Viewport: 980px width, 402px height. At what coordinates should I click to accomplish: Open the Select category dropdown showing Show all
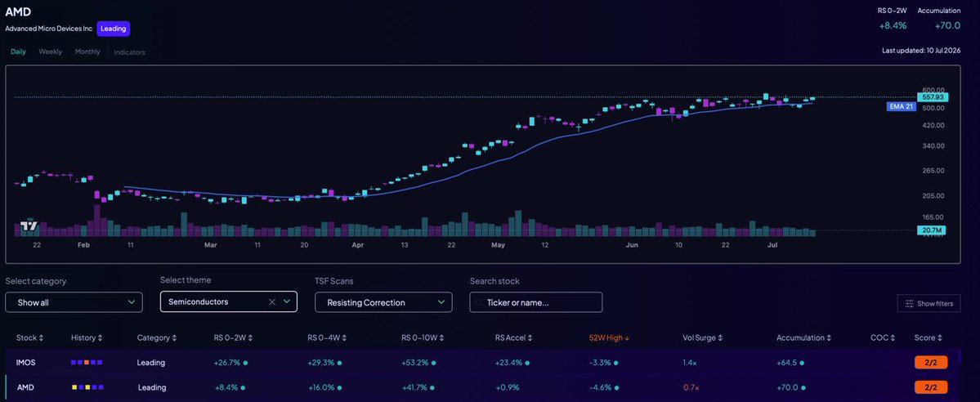click(x=74, y=302)
